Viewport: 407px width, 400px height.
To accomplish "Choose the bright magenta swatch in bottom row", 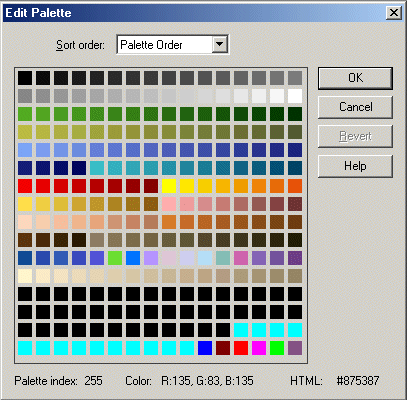I will [259, 348].
